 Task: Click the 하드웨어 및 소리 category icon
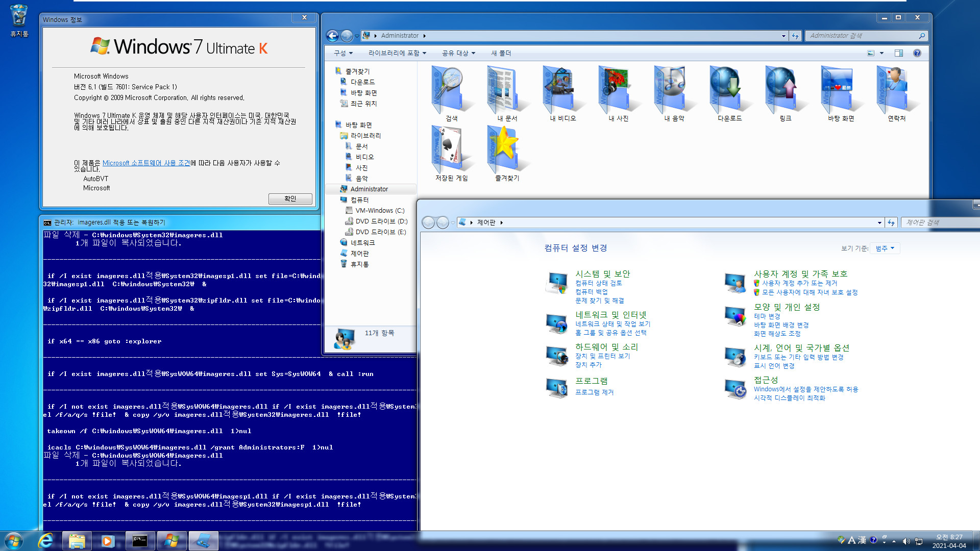[x=557, y=356]
